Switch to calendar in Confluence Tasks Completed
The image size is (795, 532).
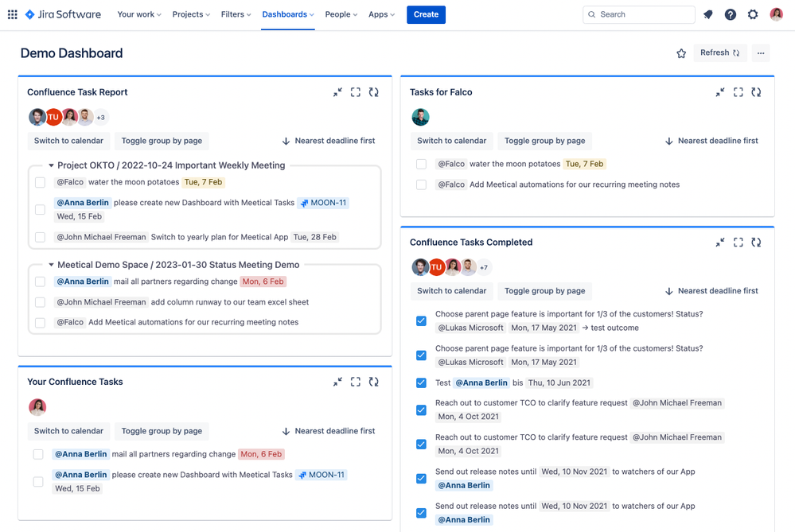(451, 291)
